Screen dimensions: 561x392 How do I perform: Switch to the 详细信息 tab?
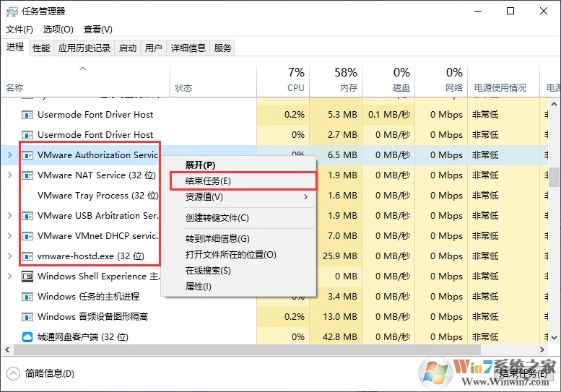[188, 48]
